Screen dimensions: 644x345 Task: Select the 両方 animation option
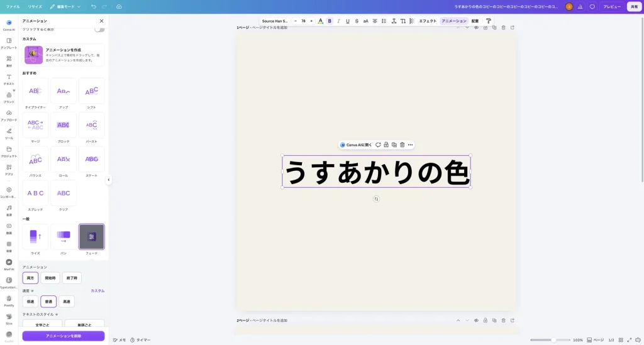[30, 278]
